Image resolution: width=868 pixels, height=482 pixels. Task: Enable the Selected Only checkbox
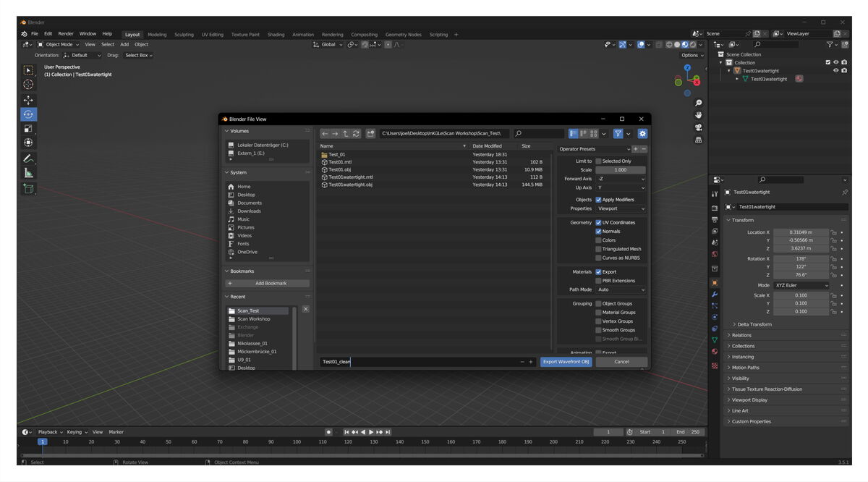pos(598,161)
